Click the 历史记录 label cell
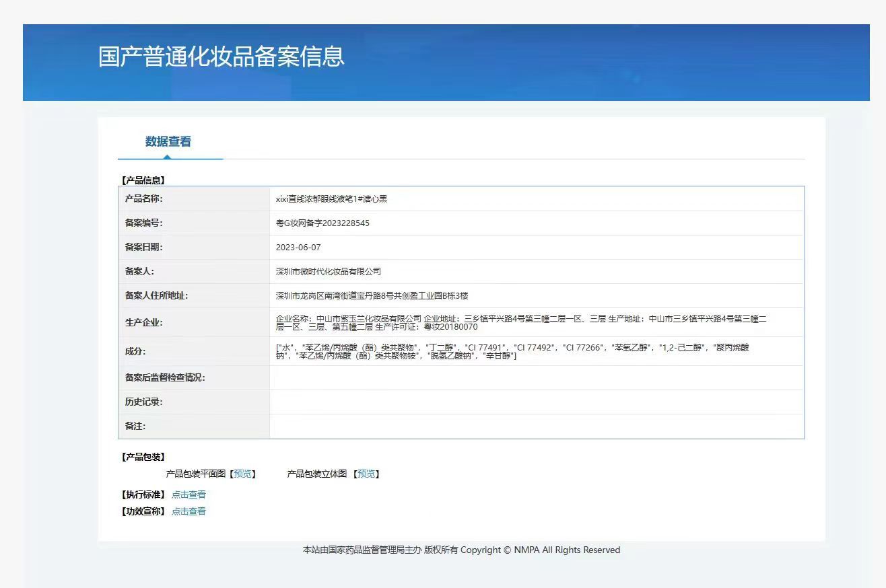Screen dimensions: 886x588 coord(194,402)
